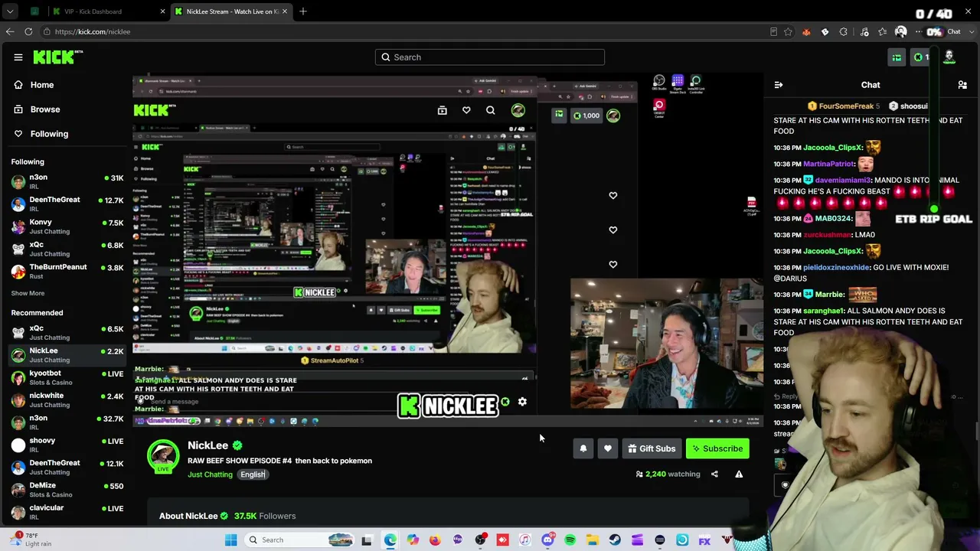Image resolution: width=980 pixels, height=551 pixels.
Task: Open Spotify from the taskbar
Action: [570, 540]
